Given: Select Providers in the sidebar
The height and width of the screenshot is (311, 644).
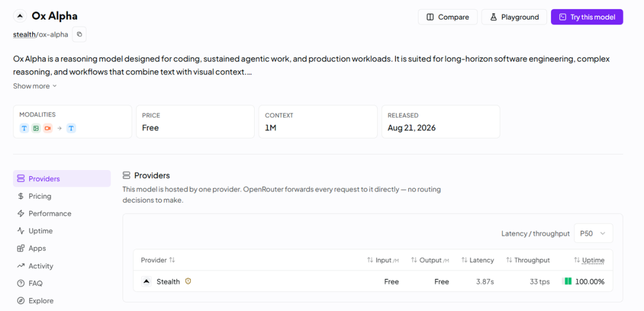Looking at the screenshot, I should point(62,179).
